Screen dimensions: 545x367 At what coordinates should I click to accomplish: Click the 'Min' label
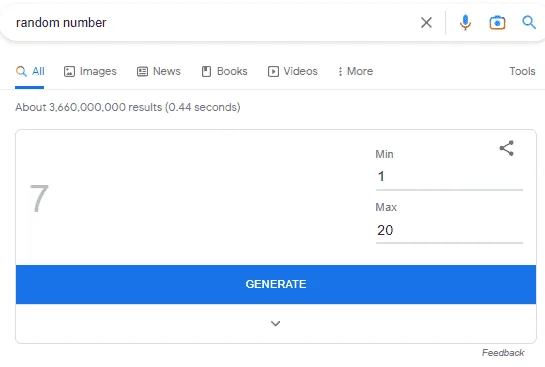coord(384,154)
